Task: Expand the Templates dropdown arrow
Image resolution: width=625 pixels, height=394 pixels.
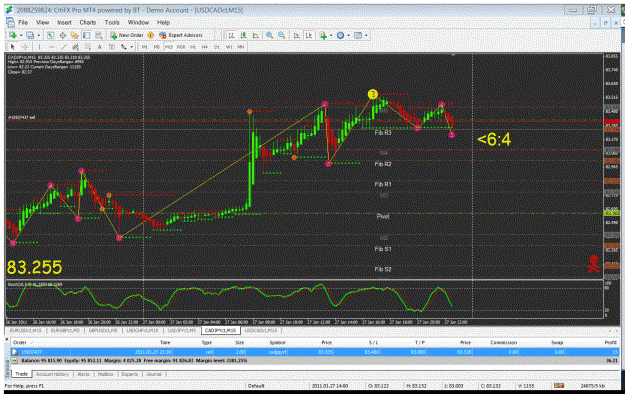Action: pyautogui.click(x=366, y=35)
